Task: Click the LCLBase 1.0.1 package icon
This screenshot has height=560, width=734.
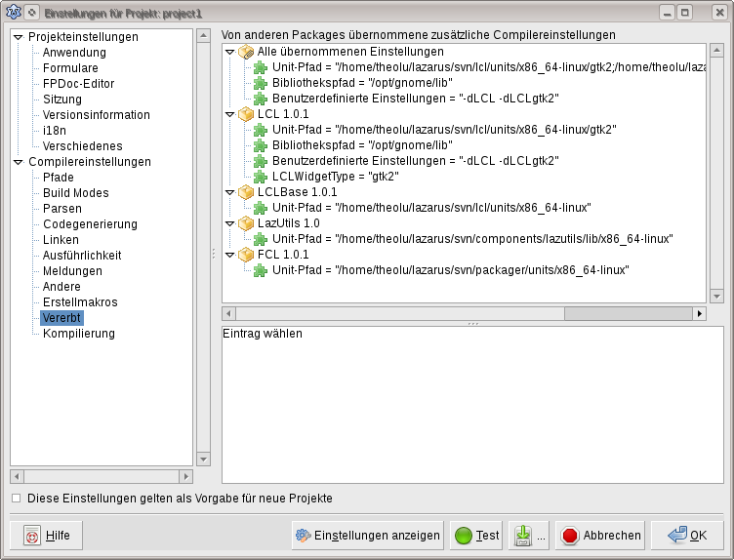Action: [x=246, y=192]
